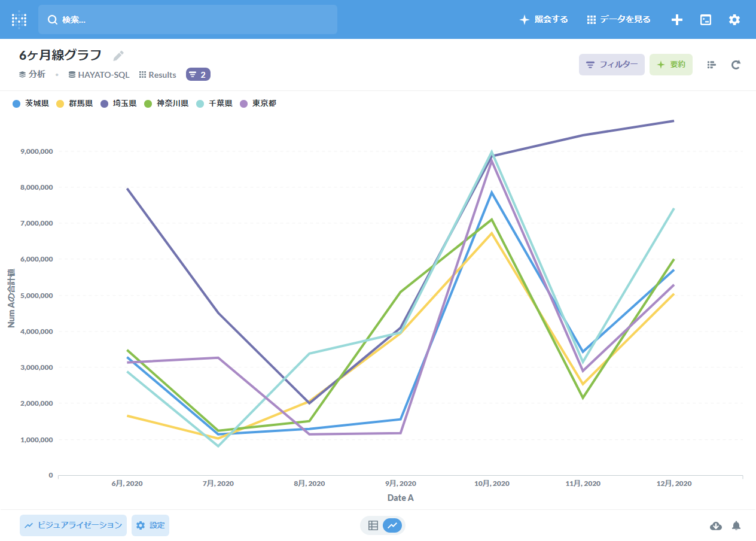Rename chart using the pencil icon
The height and width of the screenshot is (541, 756).
coord(118,55)
